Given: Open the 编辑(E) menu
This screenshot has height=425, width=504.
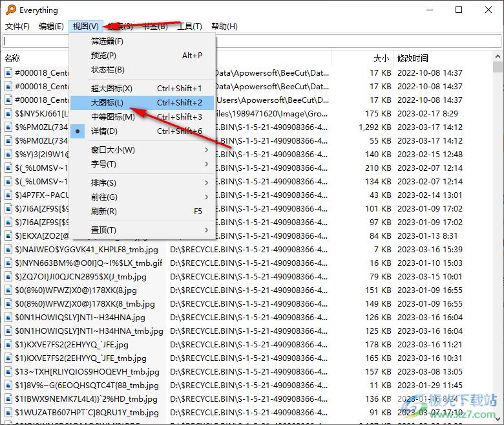Looking at the screenshot, I should click(x=51, y=27).
